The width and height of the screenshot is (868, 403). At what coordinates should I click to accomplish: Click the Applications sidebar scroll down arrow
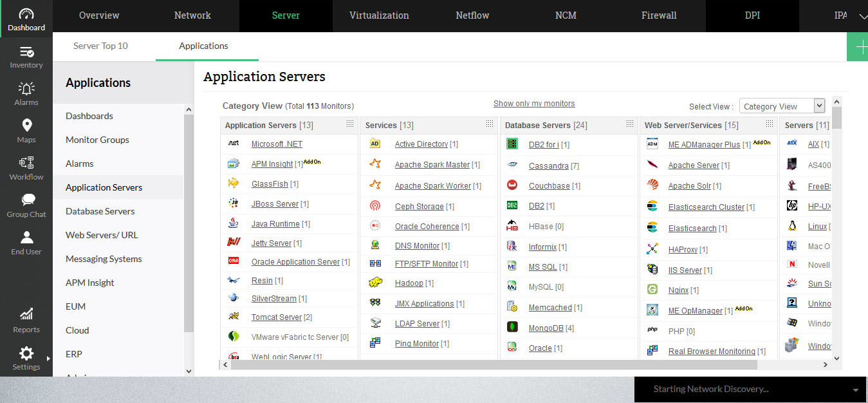point(189,371)
